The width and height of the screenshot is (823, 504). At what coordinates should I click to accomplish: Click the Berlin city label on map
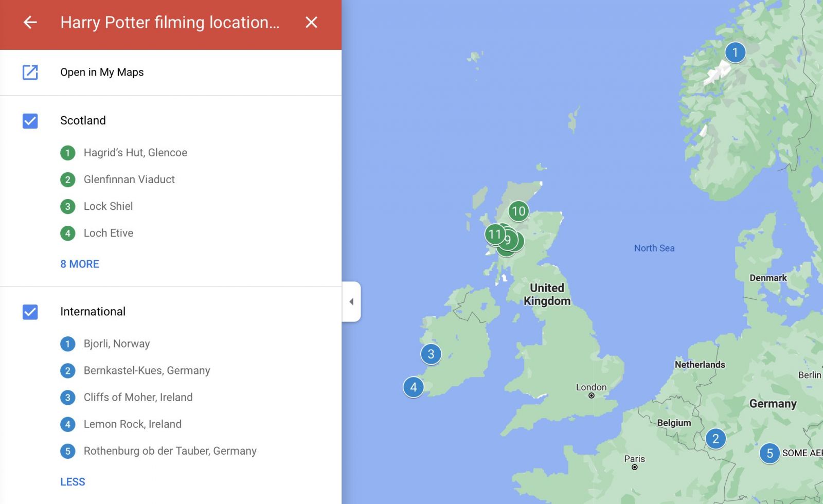(810, 375)
